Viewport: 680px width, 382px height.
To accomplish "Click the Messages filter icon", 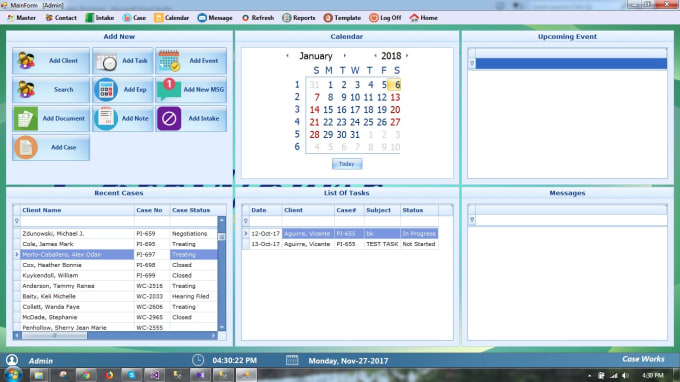I will (472, 220).
